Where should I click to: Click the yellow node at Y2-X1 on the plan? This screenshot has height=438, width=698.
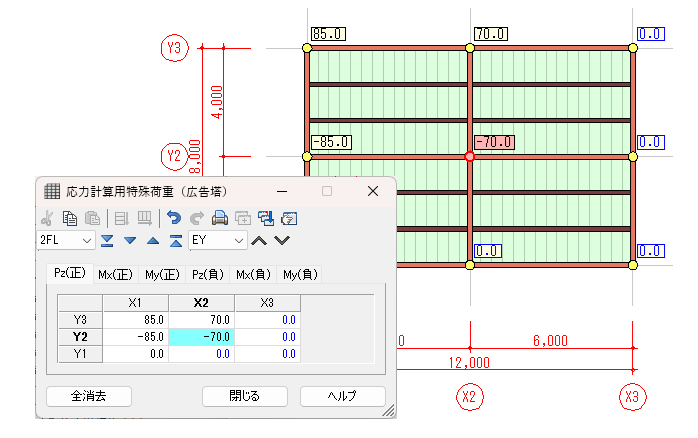click(x=307, y=156)
